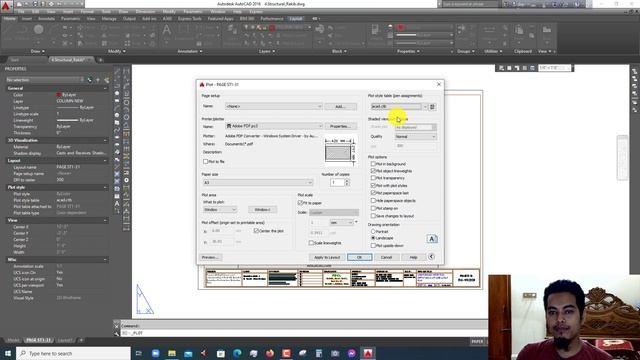Click the Number of copies field
Image resolution: width=640 pixels, height=360 pixels.
pyautogui.click(x=337, y=182)
